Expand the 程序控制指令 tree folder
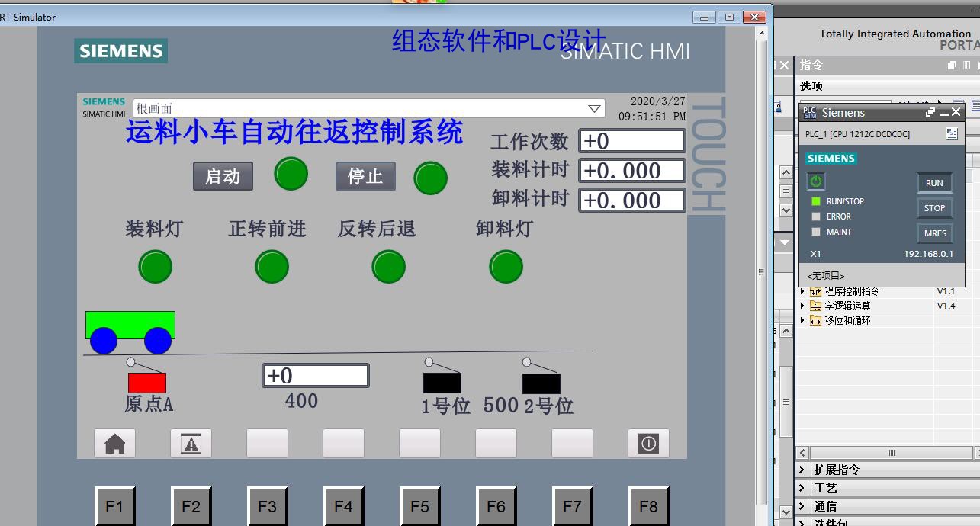This screenshot has height=526, width=980. [802, 291]
